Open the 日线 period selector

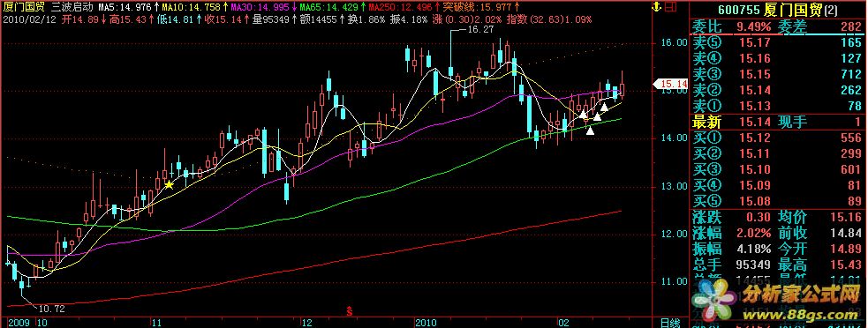pyautogui.click(x=671, y=322)
